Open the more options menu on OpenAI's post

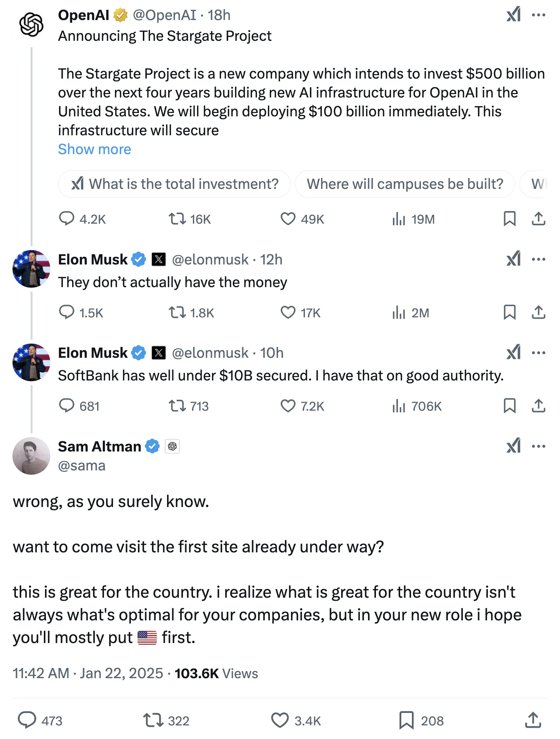click(x=538, y=15)
